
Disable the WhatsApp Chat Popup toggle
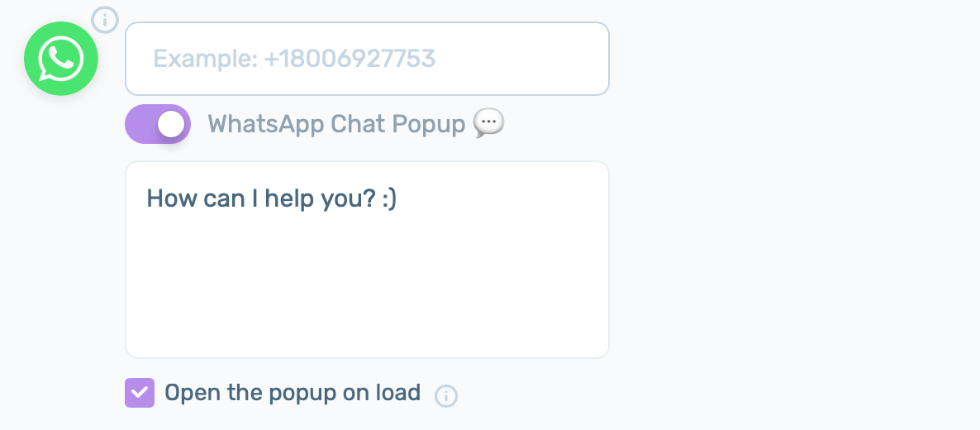(x=158, y=124)
